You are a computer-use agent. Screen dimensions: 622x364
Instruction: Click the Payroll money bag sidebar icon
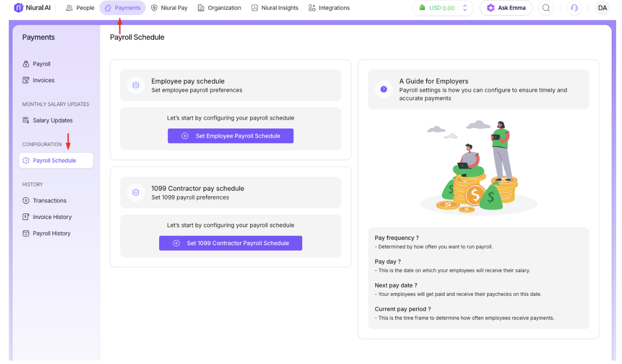click(26, 64)
